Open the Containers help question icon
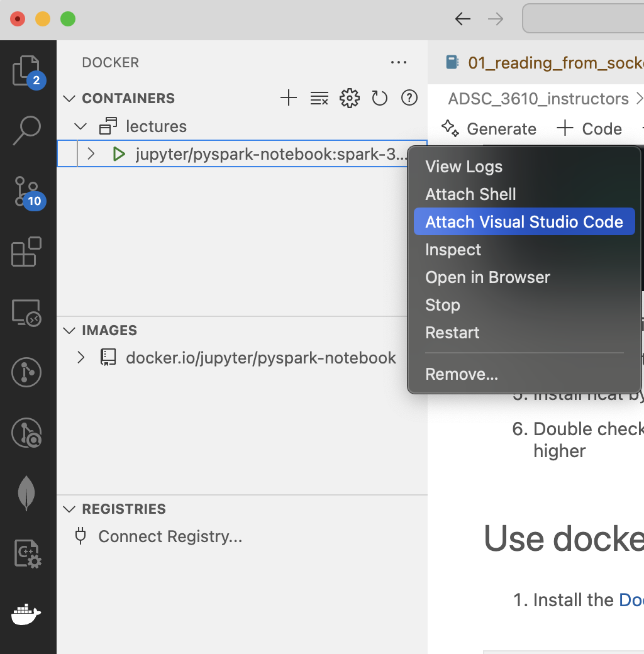644x654 pixels. [409, 97]
